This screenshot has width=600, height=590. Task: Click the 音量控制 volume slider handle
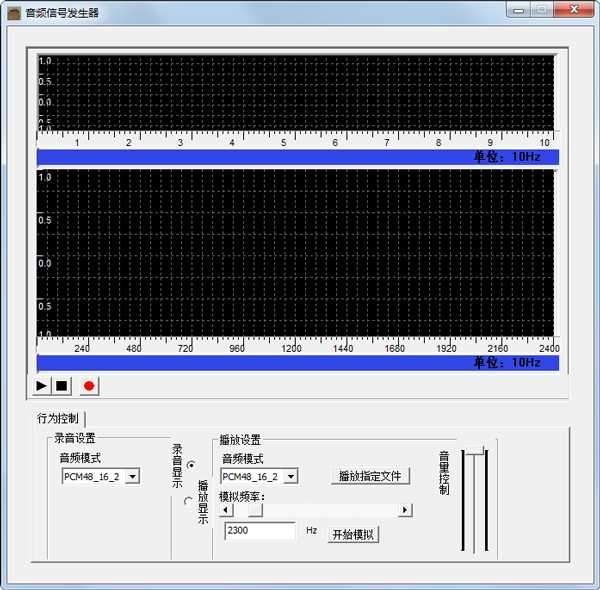(x=474, y=450)
